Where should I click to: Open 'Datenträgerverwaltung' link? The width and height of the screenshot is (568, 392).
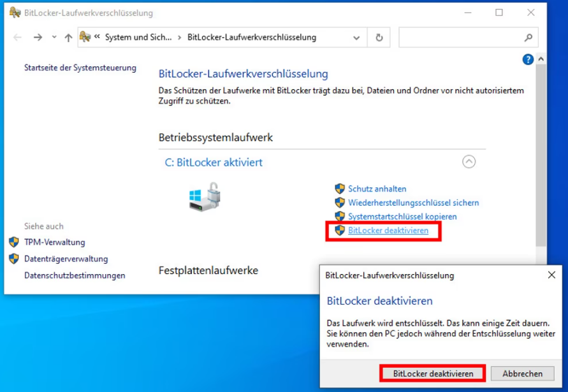(66, 259)
